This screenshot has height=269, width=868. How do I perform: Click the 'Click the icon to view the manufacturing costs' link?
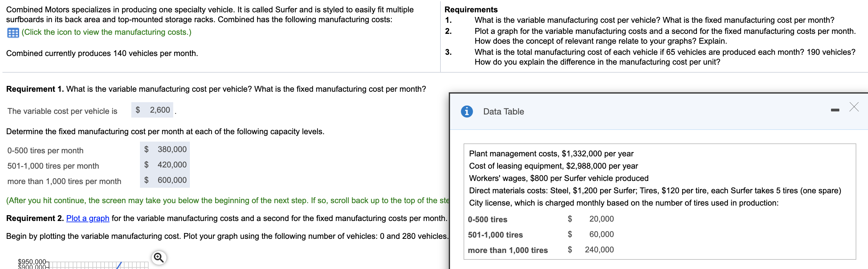(x=106, y=32)
